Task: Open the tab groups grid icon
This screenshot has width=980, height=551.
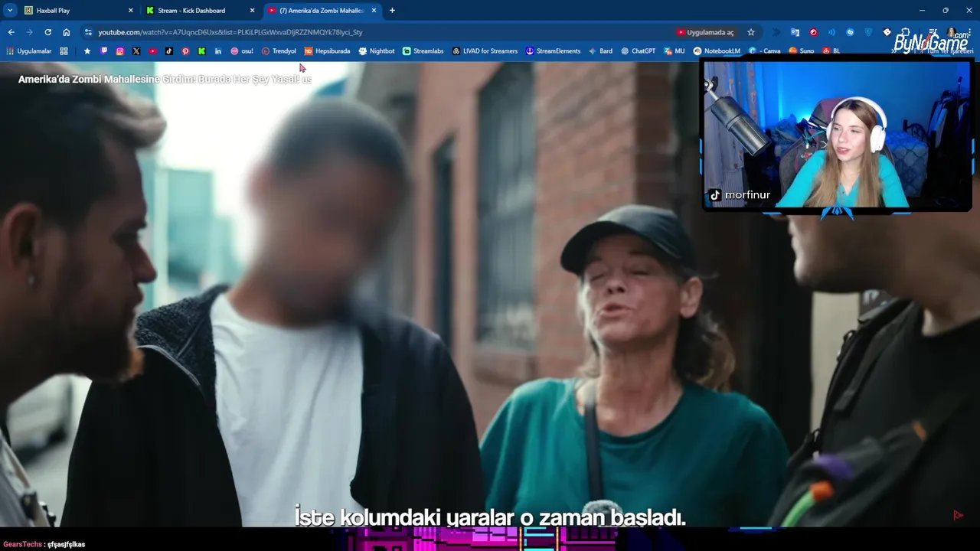Action: (x=64, y=51)
